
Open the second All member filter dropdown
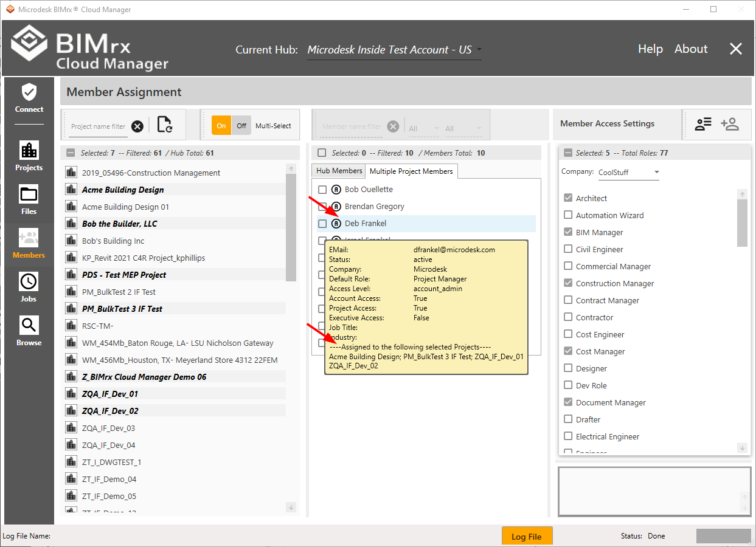click(x=463, y=128)
